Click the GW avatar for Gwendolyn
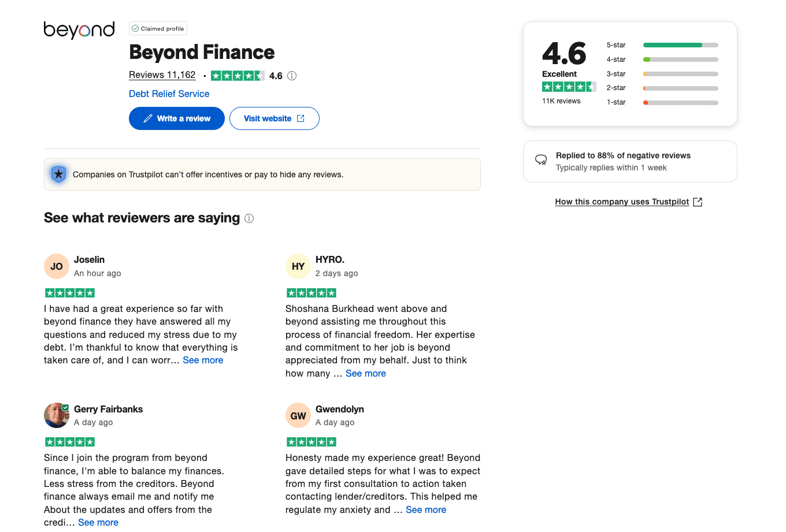Viewport: 786px width, 532px height. click(298, 416)
